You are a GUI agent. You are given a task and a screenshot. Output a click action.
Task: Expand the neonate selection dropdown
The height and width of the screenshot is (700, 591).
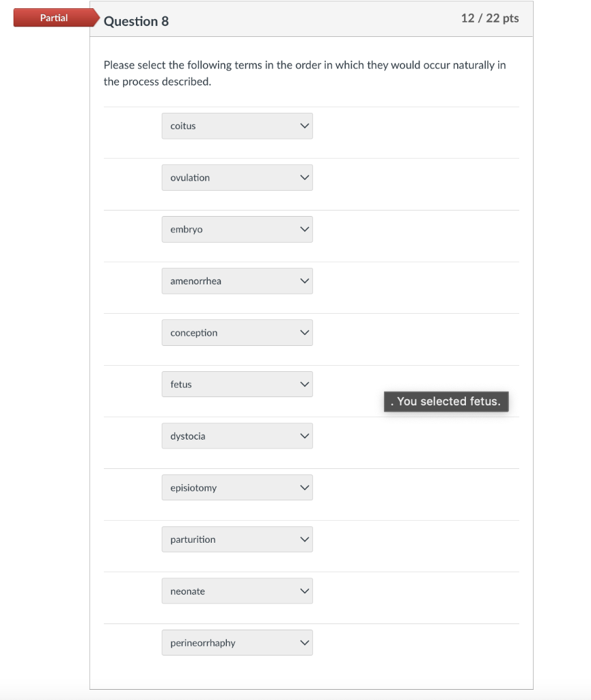tap(237, 591)
